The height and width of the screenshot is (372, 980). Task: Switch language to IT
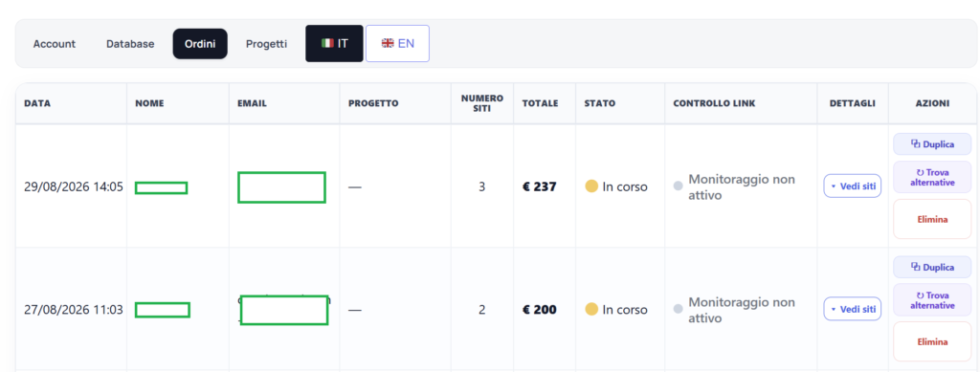coord(334,44)
